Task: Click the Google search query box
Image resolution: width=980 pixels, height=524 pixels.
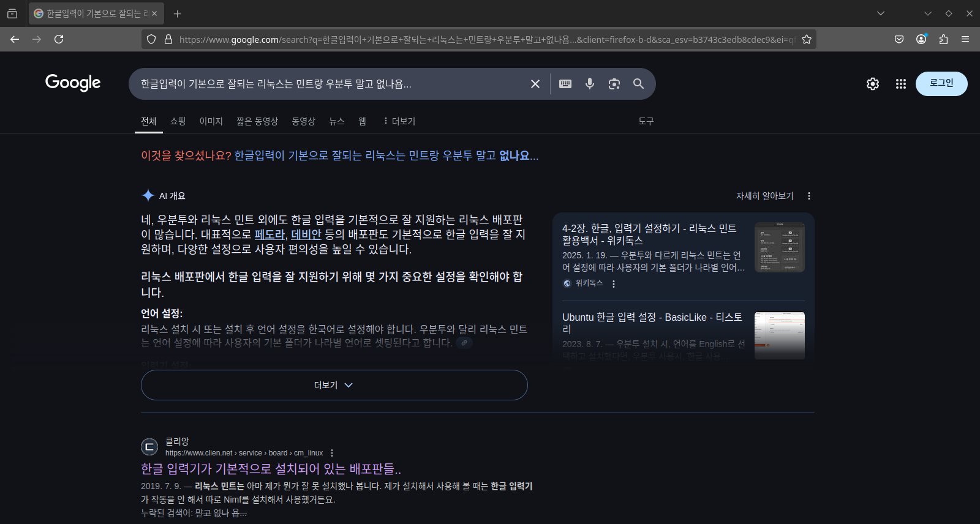Action: (x=331, y=84)
